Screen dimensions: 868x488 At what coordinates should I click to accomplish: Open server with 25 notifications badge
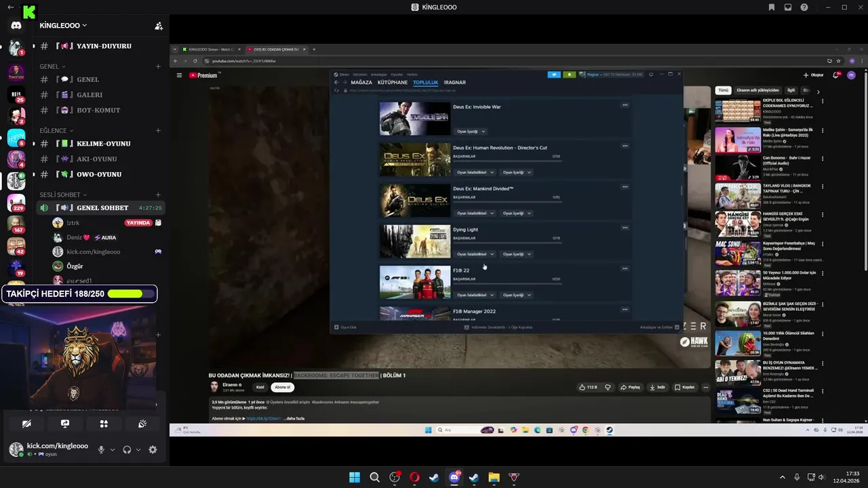point(16,94)
